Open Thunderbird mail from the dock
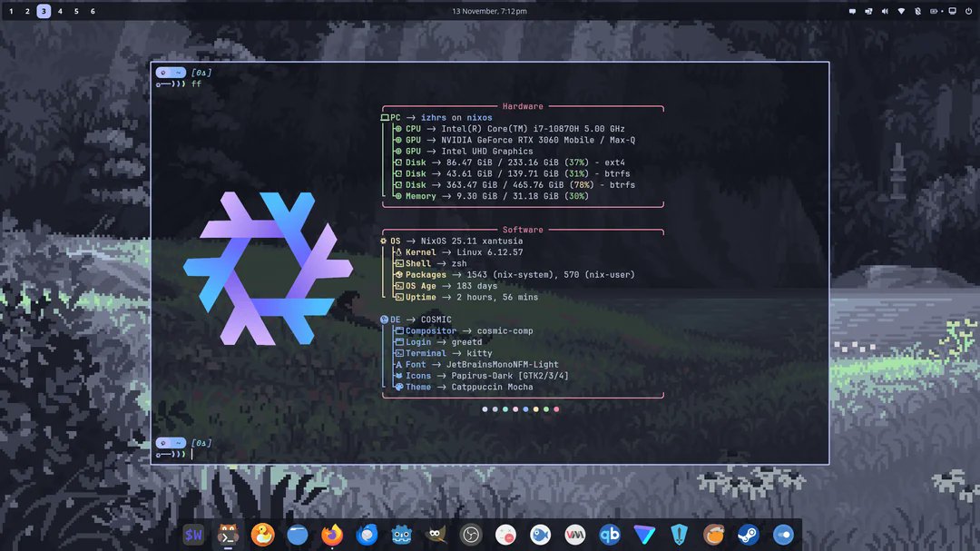Screen dimensions: 980x551 (367, 535)
